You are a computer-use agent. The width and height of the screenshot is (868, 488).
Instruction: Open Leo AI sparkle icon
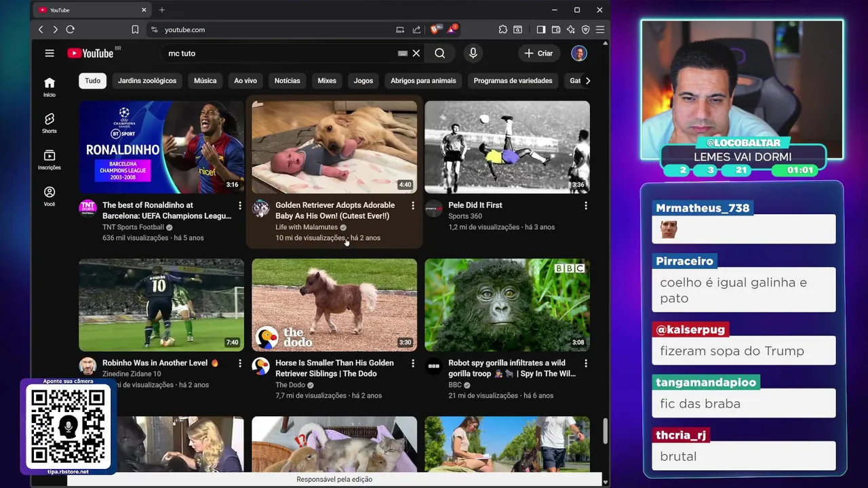pyautogui.click(x=571, y=29)
